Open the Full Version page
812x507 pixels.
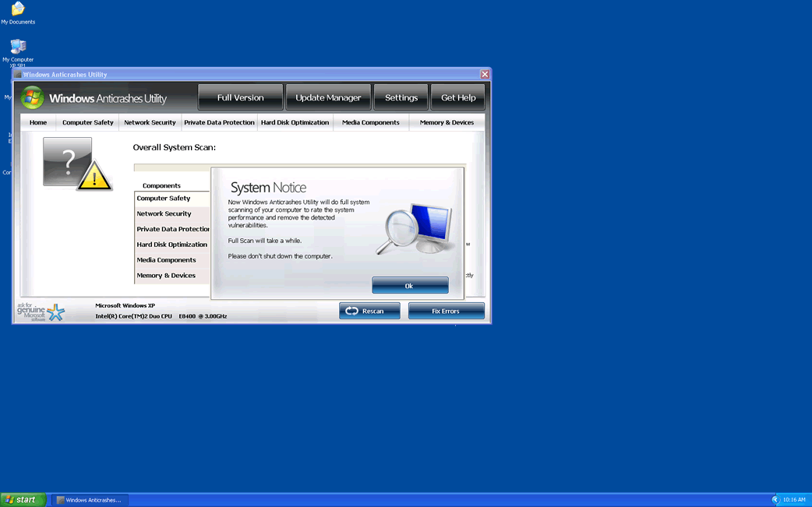(240, 97)
